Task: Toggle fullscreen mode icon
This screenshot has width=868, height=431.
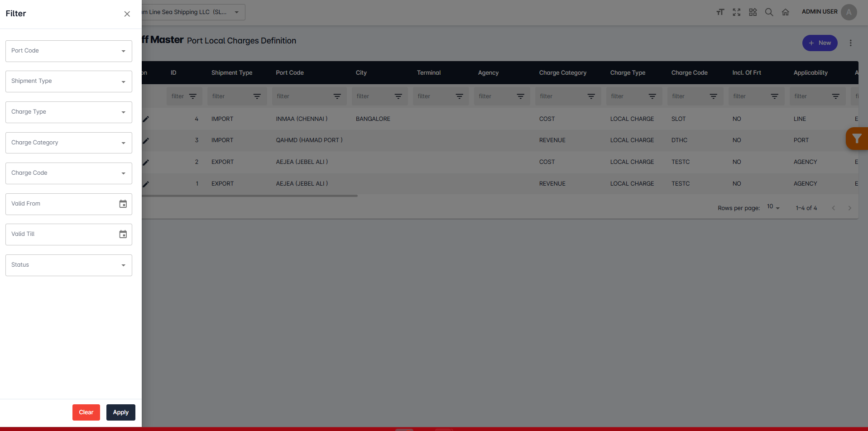Action: tap(736, 12)
